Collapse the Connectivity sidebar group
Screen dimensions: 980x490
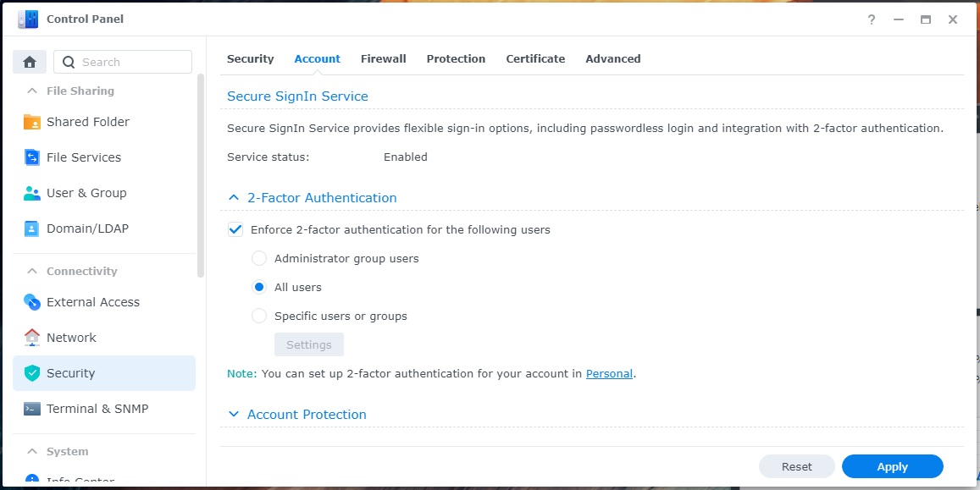(x=31, y=272)
